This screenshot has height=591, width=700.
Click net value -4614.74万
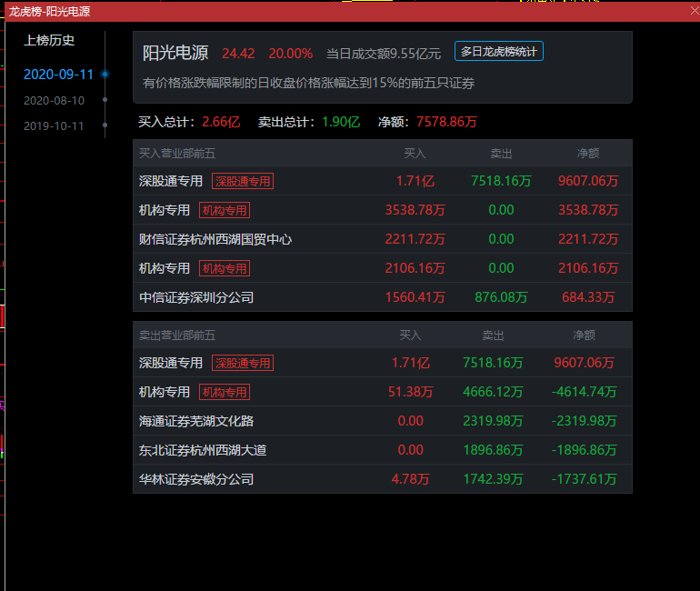coord(584,392)
